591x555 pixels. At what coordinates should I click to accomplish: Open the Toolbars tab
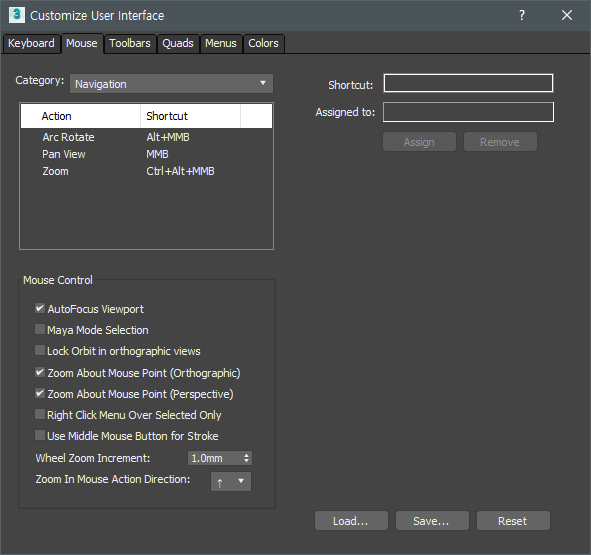coord(130,43)
